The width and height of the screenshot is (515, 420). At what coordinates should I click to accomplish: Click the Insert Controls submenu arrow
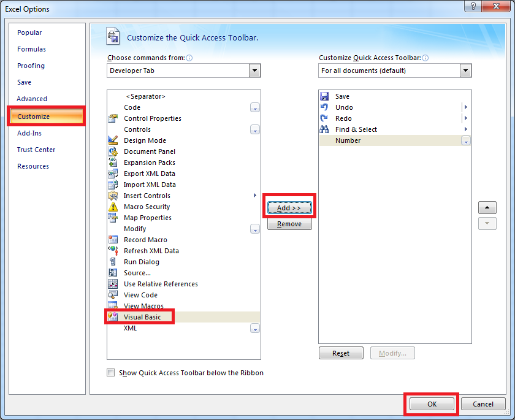point(255,196)
